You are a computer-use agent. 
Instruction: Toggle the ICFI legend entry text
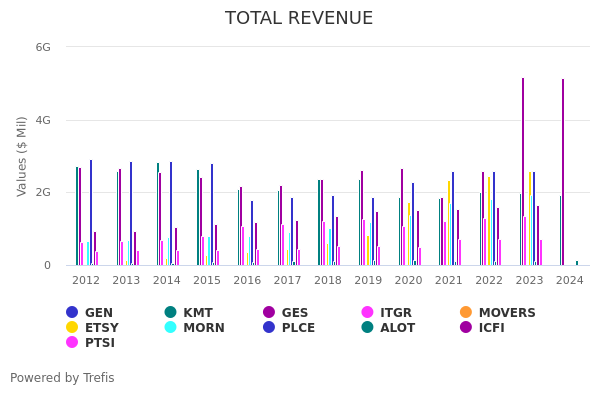tap(491, 328)
